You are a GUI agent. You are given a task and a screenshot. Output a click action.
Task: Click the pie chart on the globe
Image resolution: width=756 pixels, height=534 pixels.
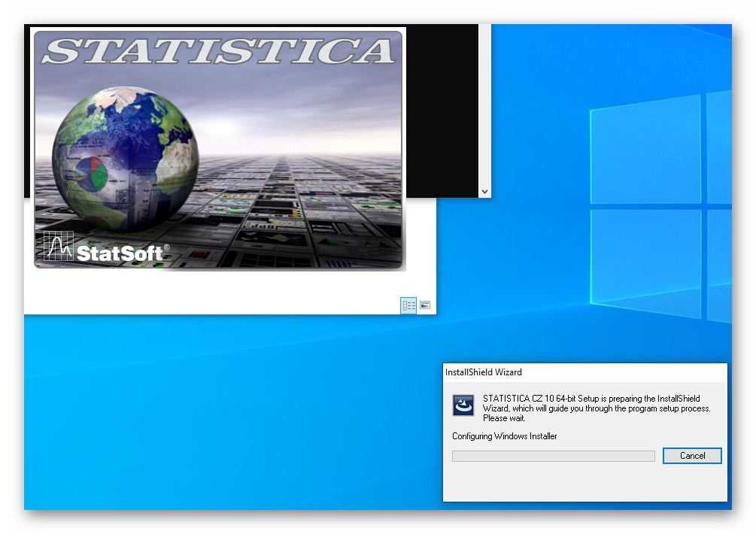90,172
